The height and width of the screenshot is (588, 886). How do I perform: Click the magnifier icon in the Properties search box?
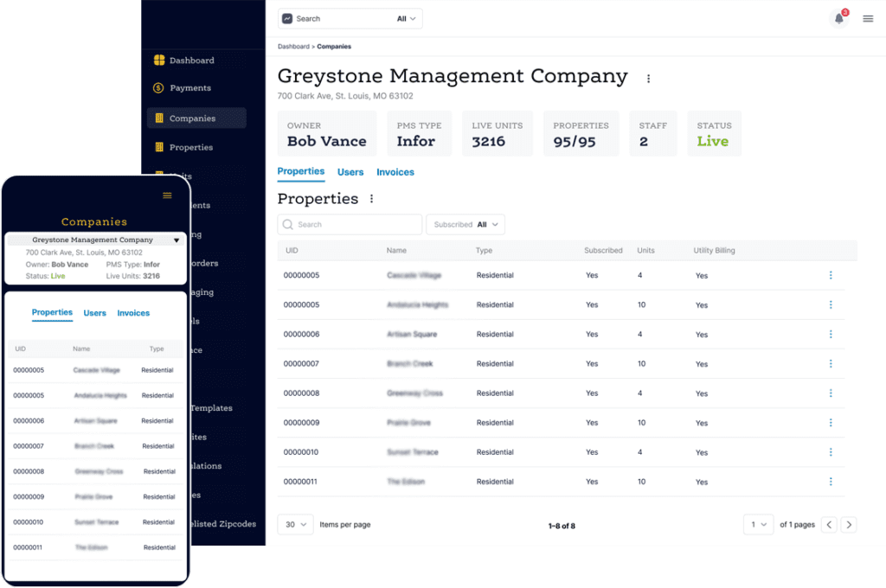[287, 224]
